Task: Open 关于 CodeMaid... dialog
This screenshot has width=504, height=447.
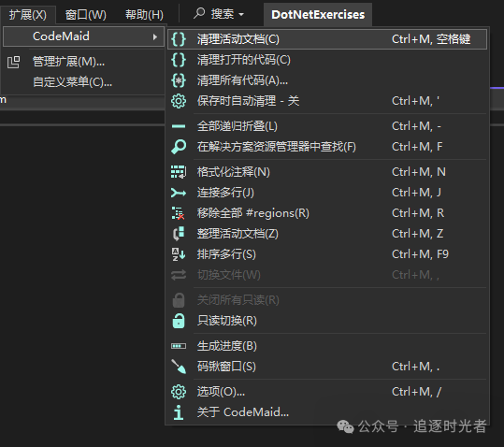Action: pyautogui.click(x=327, y=412)
